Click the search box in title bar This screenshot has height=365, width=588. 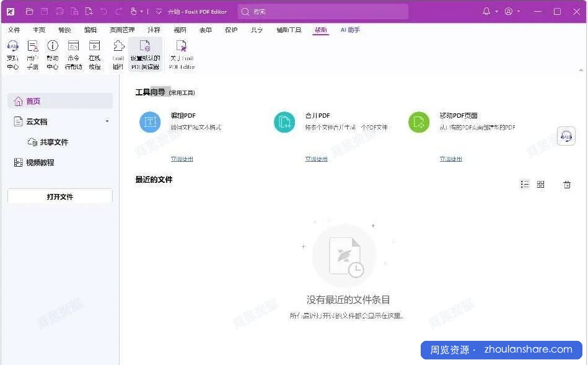coord(323,12)
